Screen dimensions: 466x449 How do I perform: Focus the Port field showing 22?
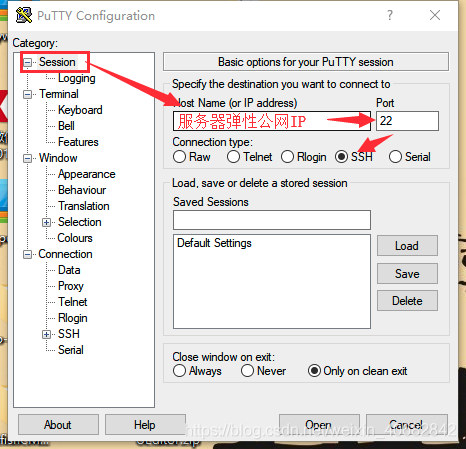407,121
